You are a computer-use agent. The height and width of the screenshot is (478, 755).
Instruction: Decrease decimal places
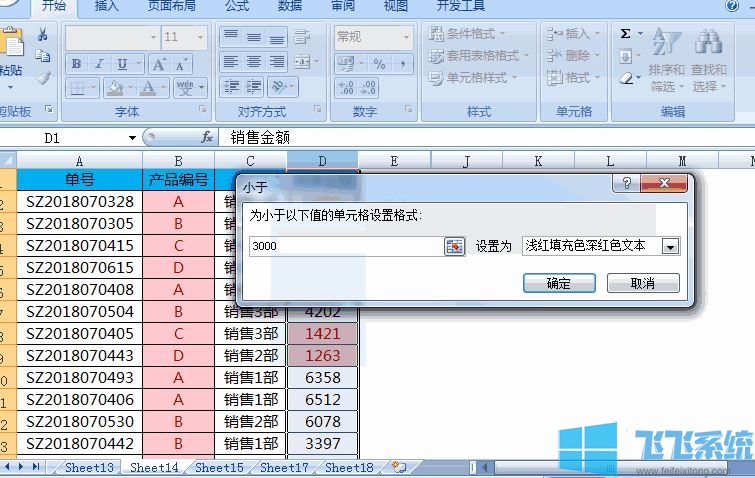[368, 88]
